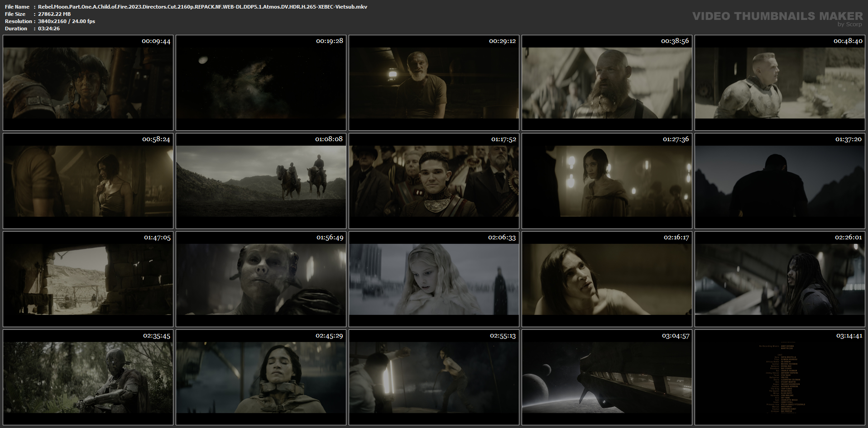Open the spaceship and planets frame at 03:04:57
Screen dimensions: 868x428
(607, 377)
